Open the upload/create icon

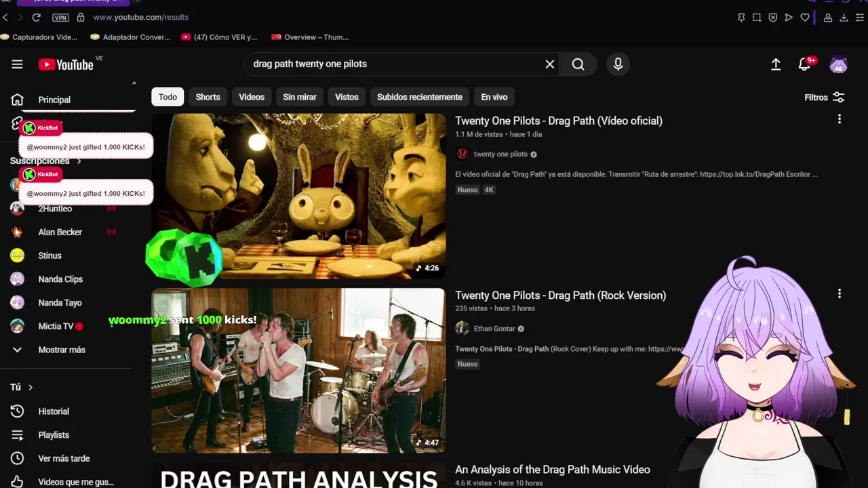tap(776, 64)
